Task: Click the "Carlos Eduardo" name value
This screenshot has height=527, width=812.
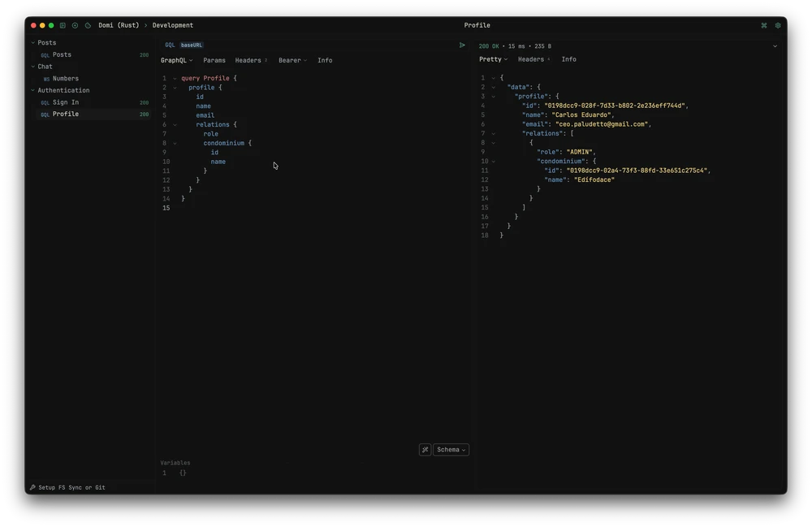Action: tap(582, 115)
